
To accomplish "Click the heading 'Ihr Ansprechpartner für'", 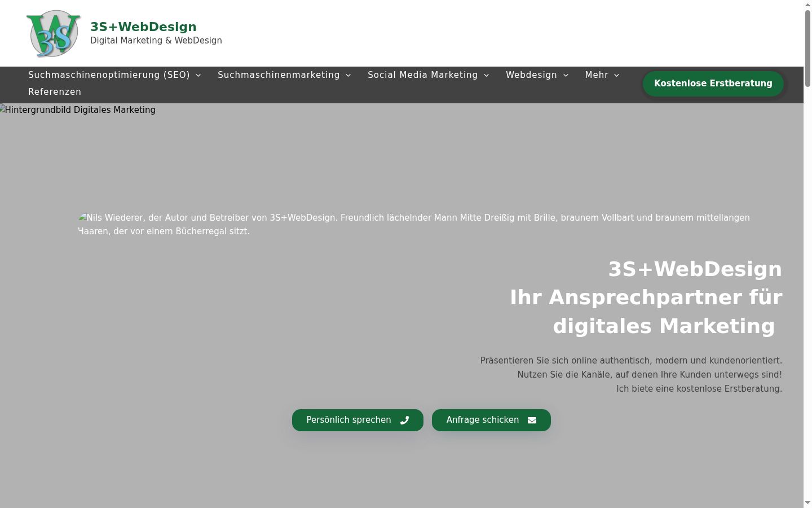I will coord(646,297).
